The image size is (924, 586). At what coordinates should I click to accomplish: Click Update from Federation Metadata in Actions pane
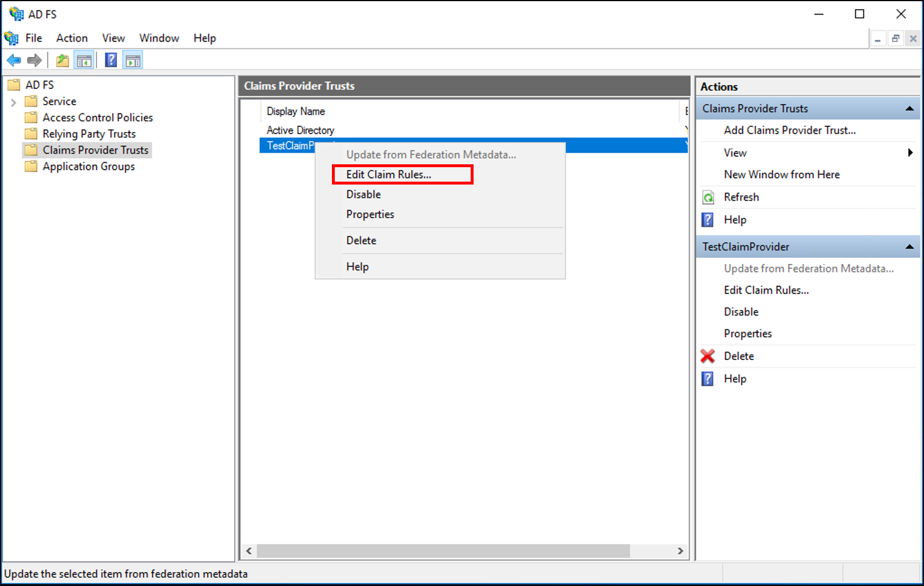tap(809, 269)
